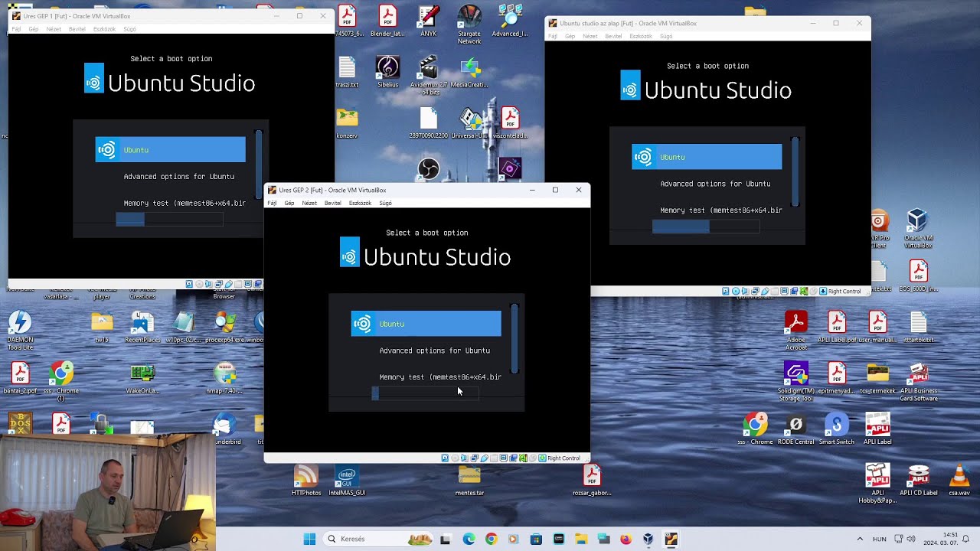Viewport: 980px width, 551px height.
Task: Click USB indicator in Ures GEP 2 status bar
Action: click(484, 458)
